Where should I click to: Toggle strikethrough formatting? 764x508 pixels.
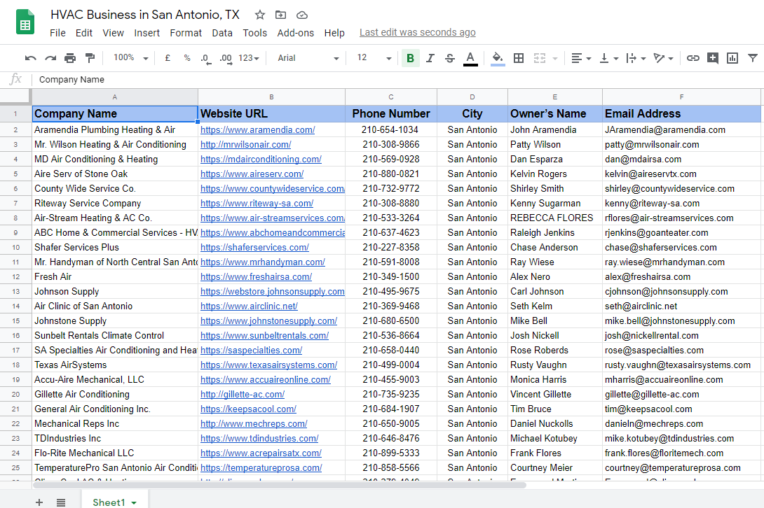[450, 58]
